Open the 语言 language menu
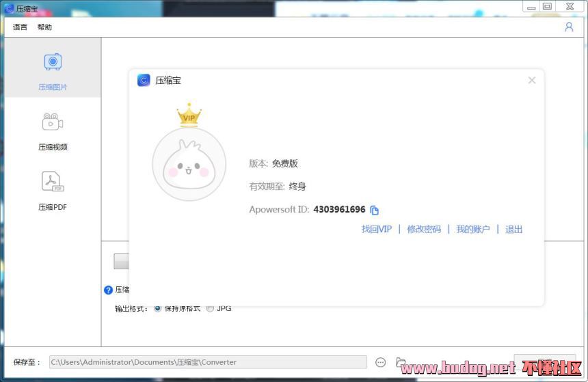 [20, 27]
